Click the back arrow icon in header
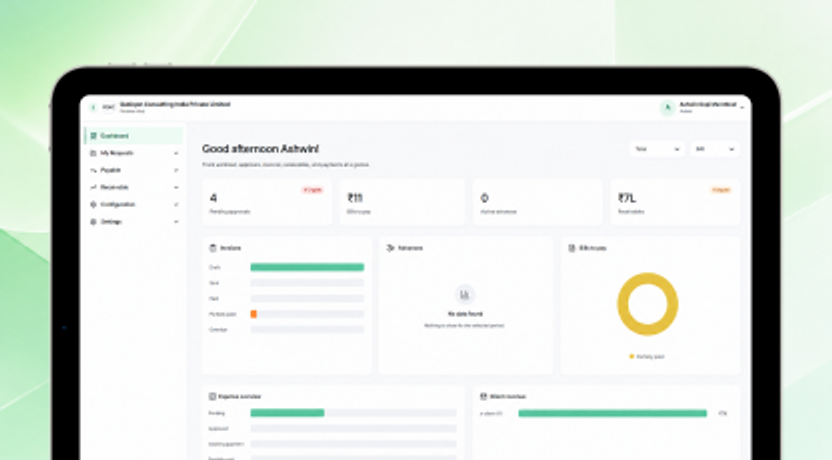 pyautogui.click(x=93, y=107)
